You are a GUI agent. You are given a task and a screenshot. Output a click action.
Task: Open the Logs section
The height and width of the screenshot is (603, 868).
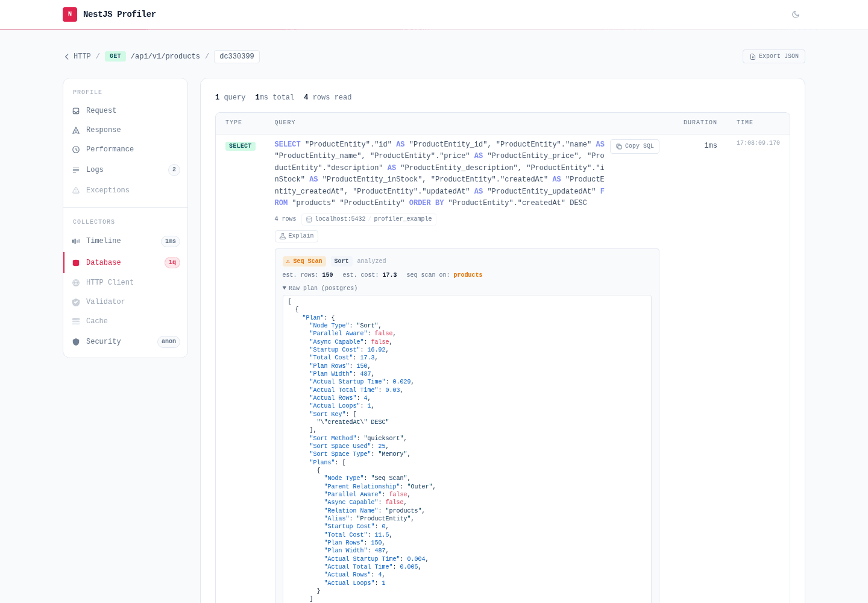click(125, 170)
